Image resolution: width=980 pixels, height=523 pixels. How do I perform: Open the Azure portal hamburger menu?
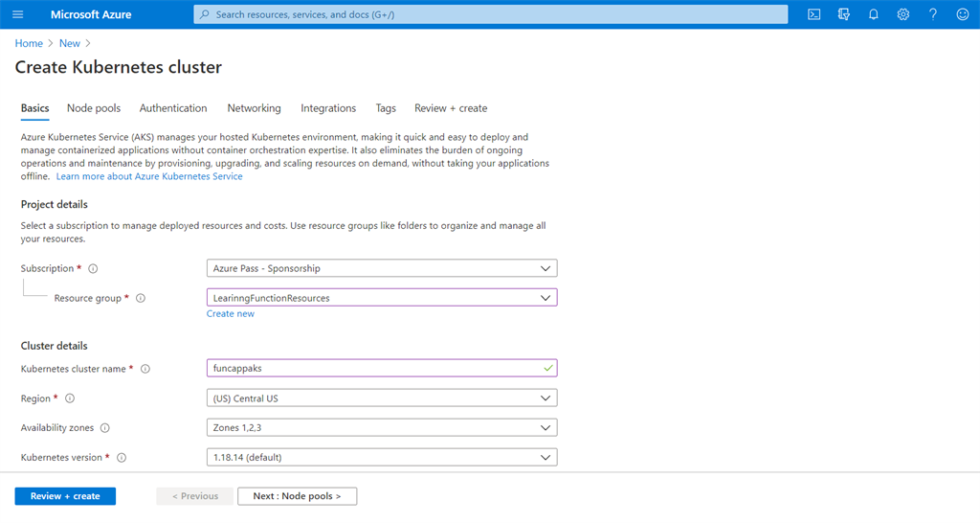point(17,14)
